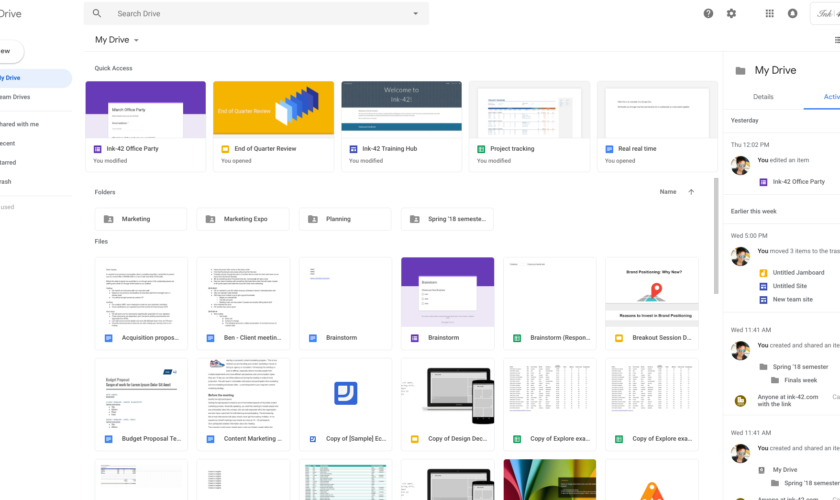Open the Planning folder
This screenshot has height=500, width=840.
click(344, 219)
